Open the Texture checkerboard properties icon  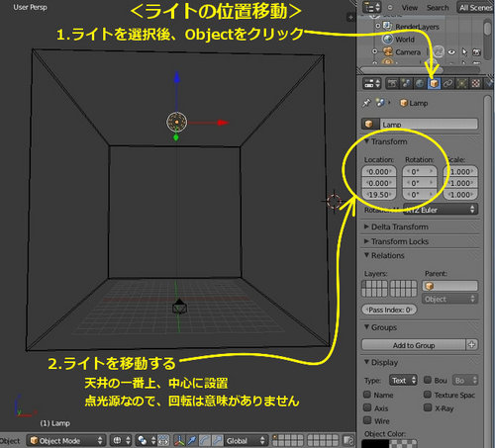[x=475, y=83]
